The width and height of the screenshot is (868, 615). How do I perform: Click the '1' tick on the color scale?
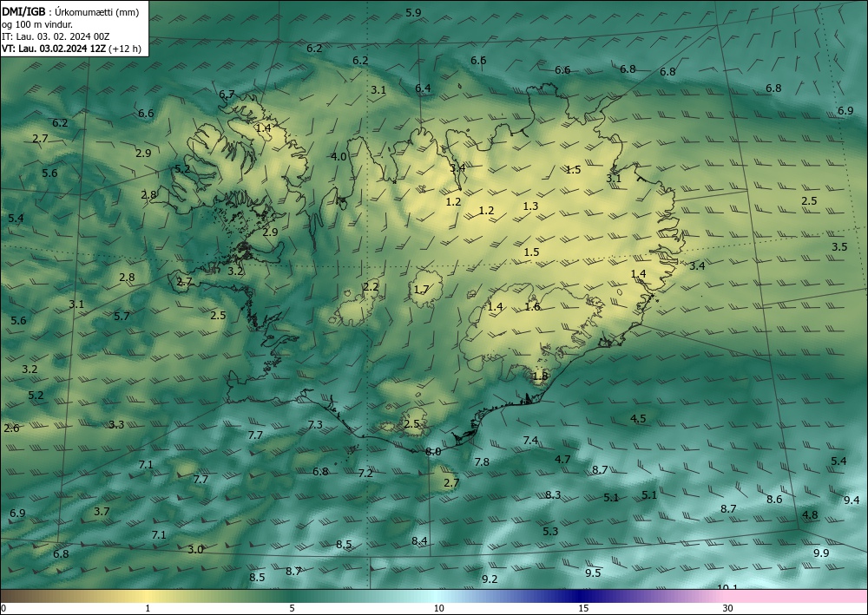pyautogui.click(x=148, y=609)
